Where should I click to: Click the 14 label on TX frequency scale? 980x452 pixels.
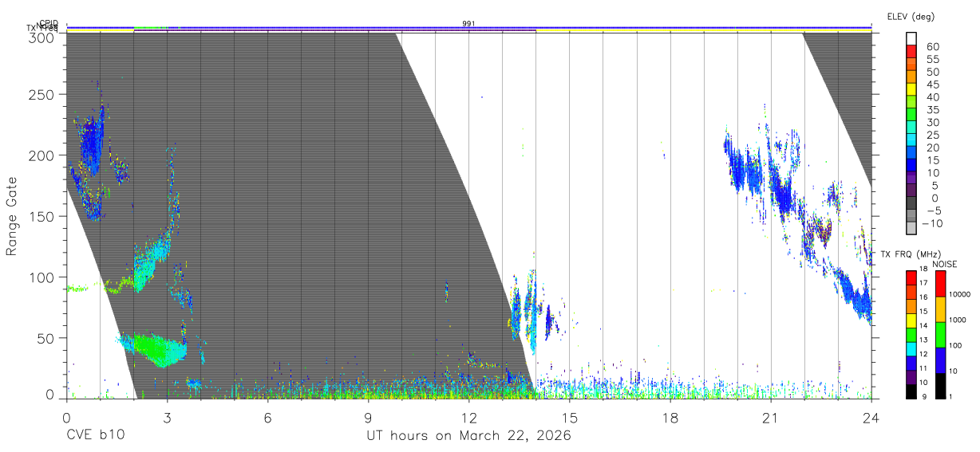(922, 325)
